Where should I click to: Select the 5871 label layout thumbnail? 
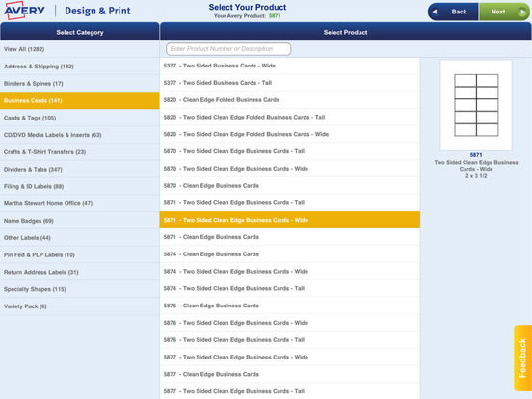click(476, 105)
